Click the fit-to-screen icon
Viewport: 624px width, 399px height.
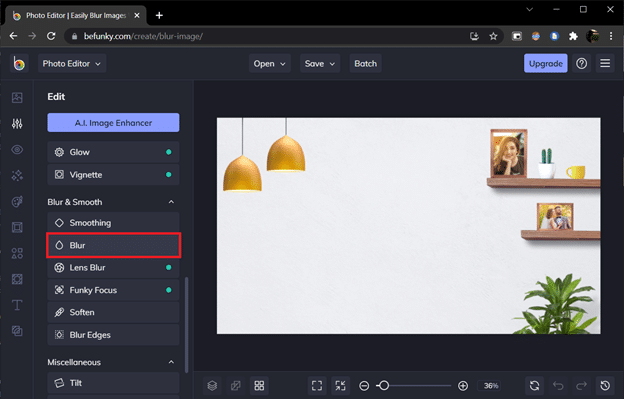317,385
